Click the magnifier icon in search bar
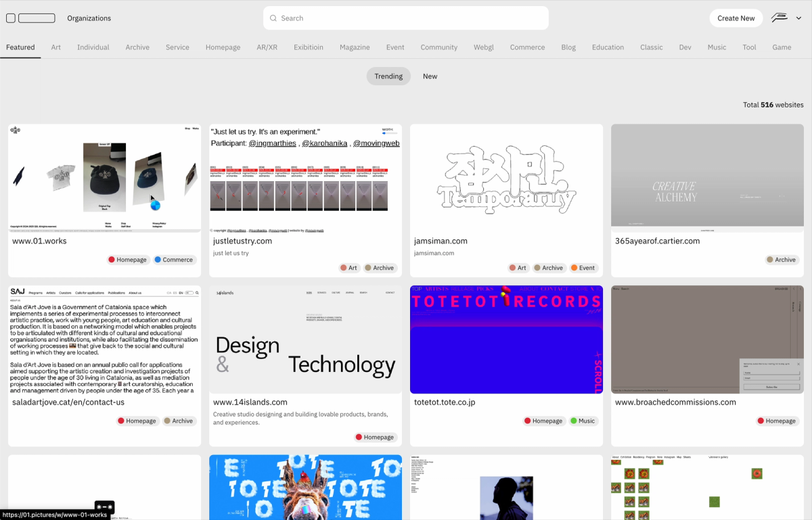This screenshot has width=812, height=520. (x=273, y=18)
